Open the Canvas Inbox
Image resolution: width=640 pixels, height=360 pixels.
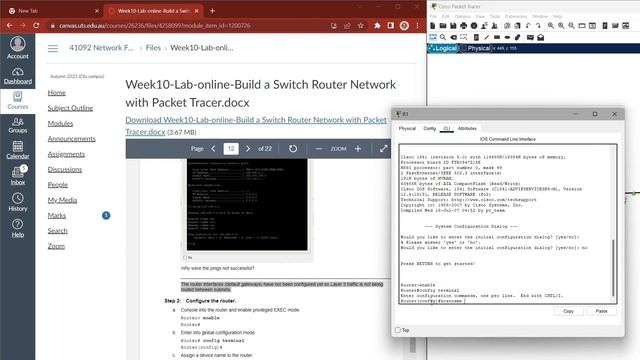coord(18,176)
